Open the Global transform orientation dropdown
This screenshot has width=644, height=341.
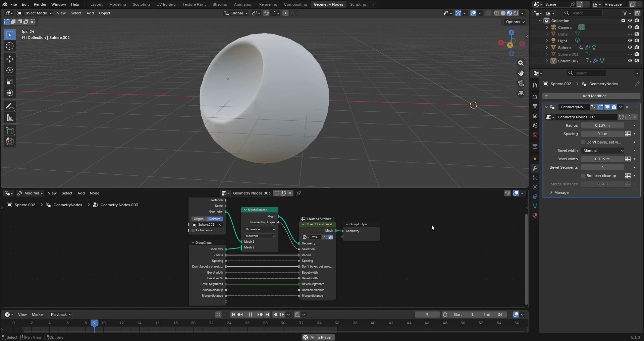click(236, 13)
